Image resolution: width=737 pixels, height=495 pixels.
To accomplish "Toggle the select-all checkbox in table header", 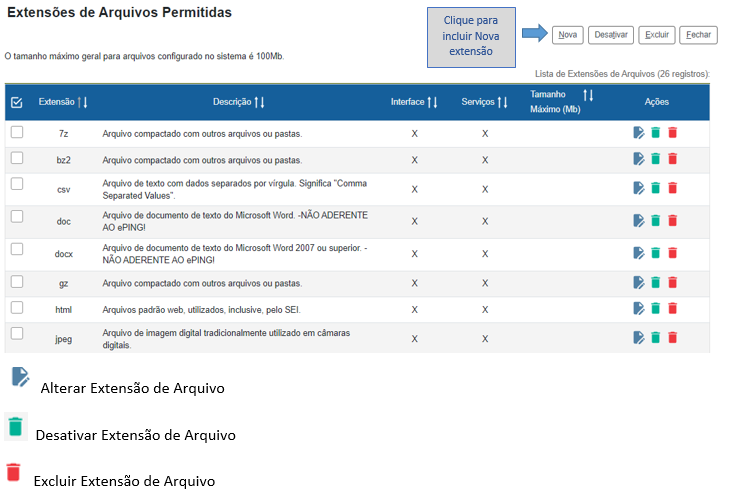I will [x=16, y=102].
